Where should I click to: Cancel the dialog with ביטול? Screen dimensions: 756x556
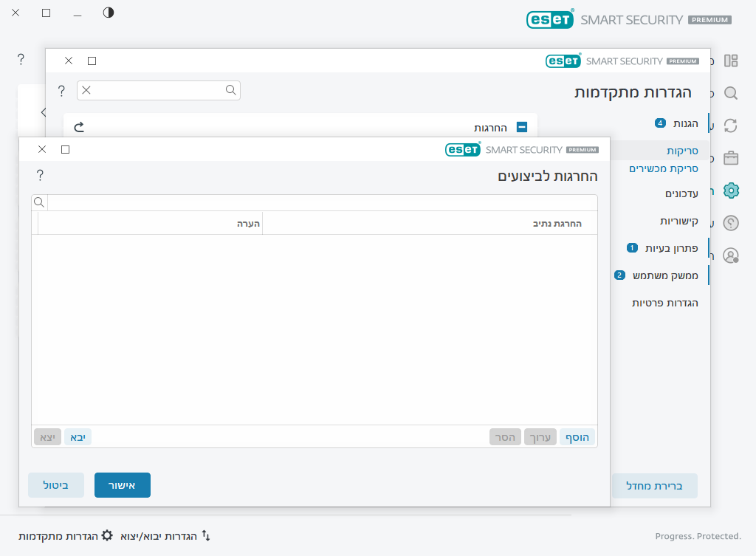(x=56, y=485)
